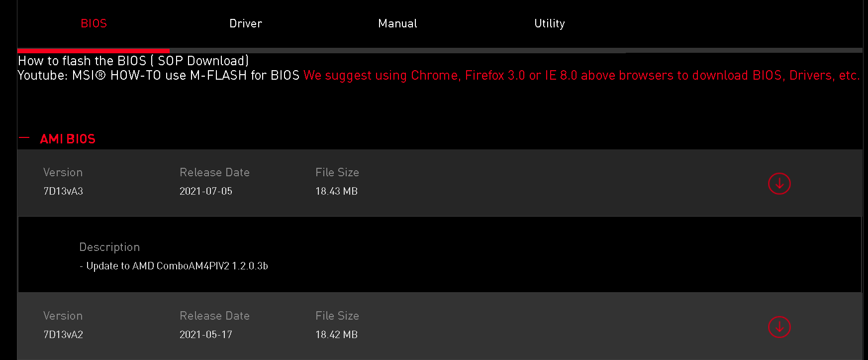Download BIOS version 7D13vA3

[779, 184]
